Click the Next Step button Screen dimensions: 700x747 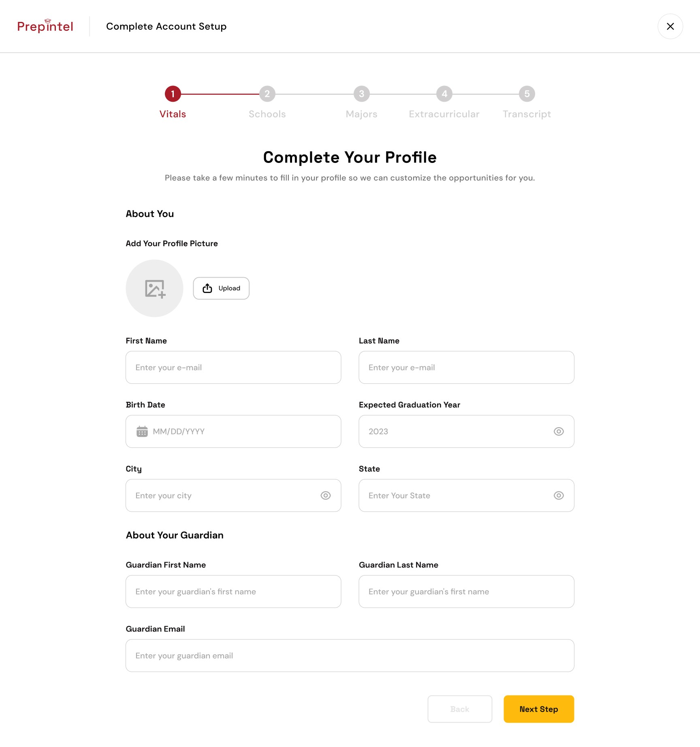click(539, 709)
